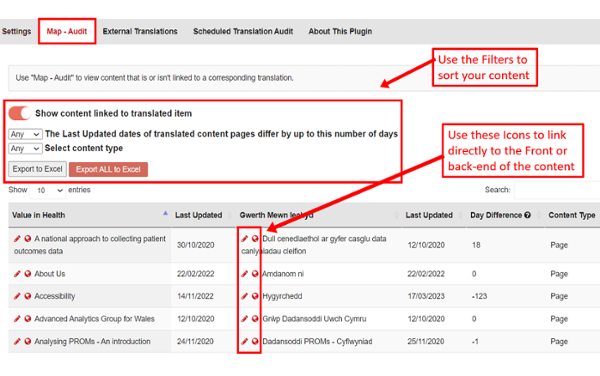Open the 'About This Plugin' tab
The image size is (600, 376).
(x=340, y=31)
